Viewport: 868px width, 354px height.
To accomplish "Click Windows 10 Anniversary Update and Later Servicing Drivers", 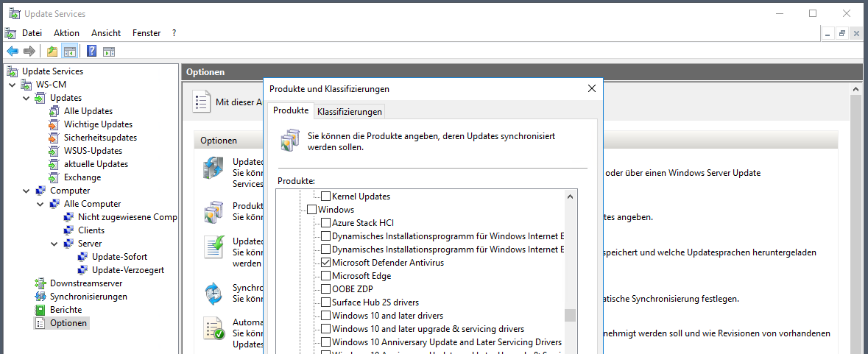I will pos(447,342).
